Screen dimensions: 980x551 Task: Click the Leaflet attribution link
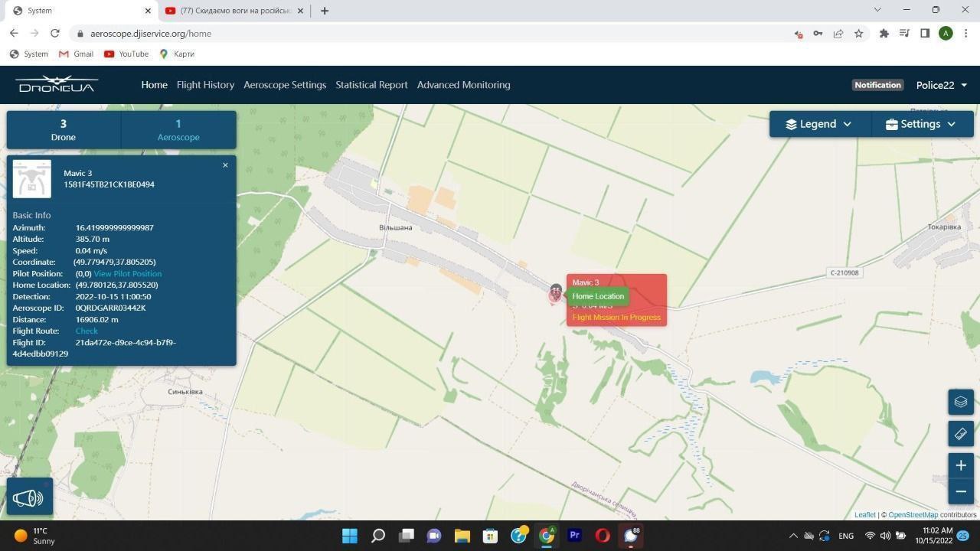[x=865, y=515]
